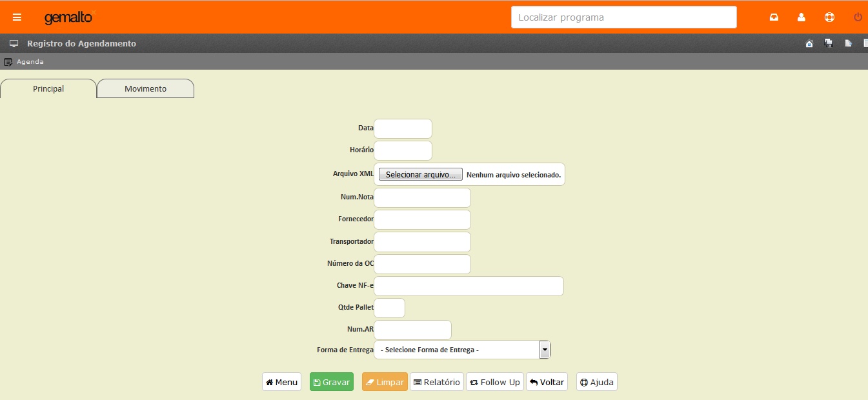This screenshot has height=400, width=868.
Task: Focus the Localizar programa search box
Action: tap(623, 17)
